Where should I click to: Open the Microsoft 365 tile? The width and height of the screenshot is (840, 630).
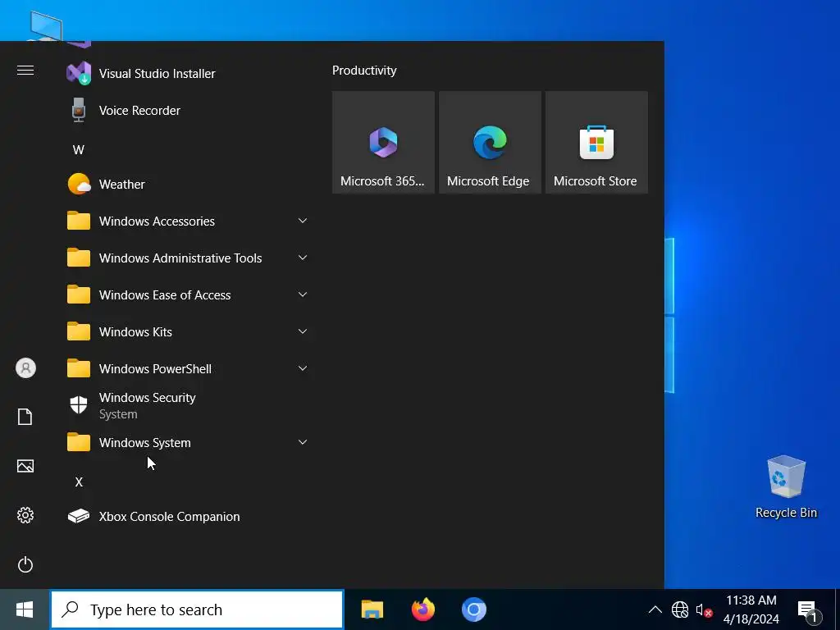tap(383, 142)
